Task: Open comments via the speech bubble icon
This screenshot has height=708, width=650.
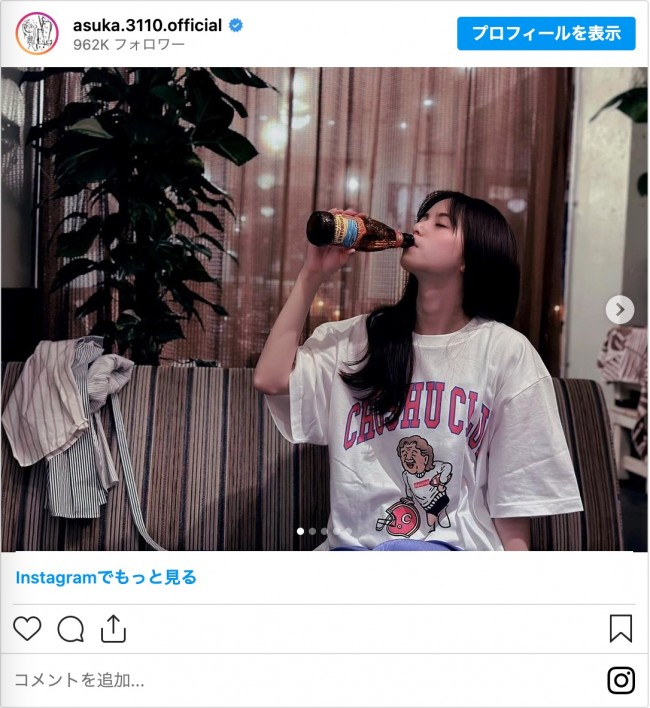Action: pyautogui.click(x=70, y=629)
